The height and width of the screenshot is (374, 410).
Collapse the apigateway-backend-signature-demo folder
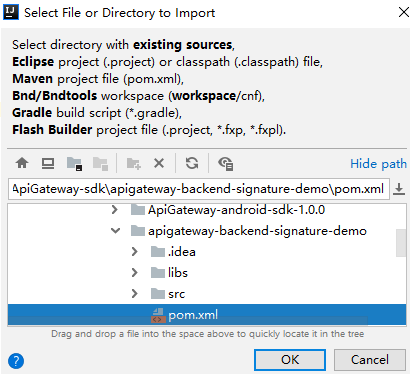(115, 230)
